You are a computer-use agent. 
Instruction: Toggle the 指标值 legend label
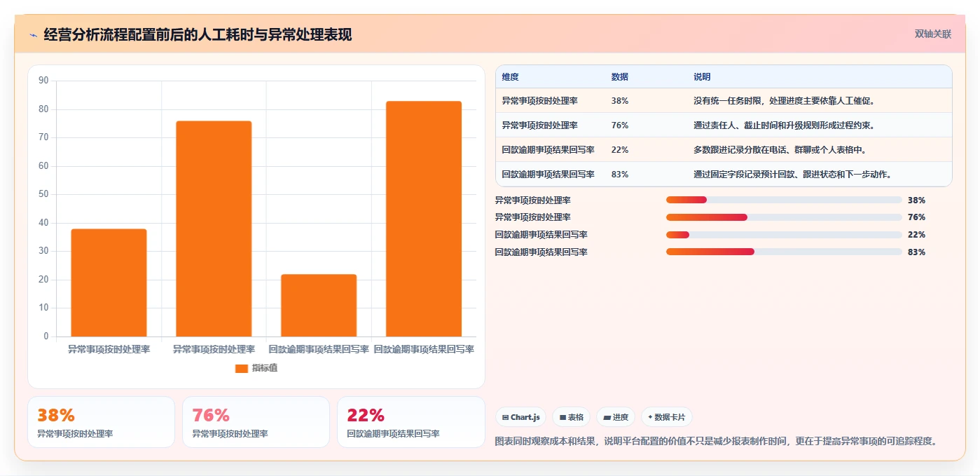(265, 368)
